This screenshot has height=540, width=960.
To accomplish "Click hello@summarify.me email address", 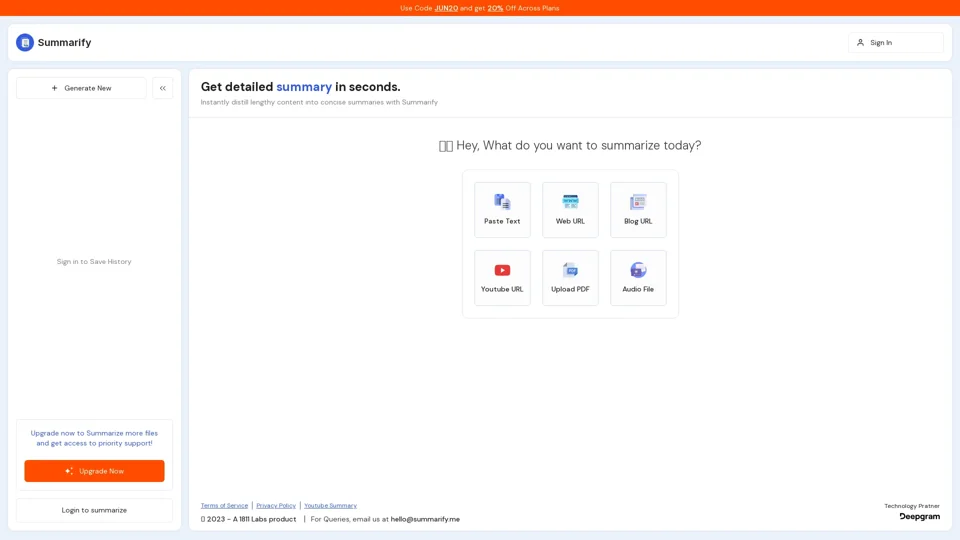I will (x=425, y=519).
